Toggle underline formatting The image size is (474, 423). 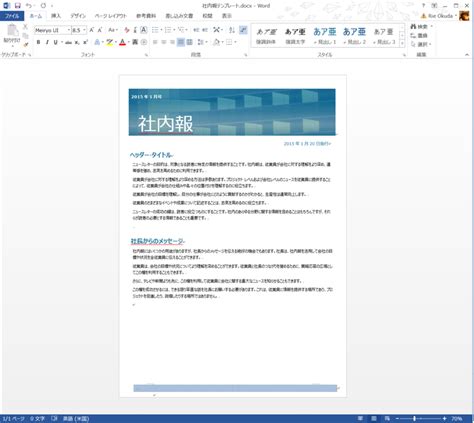tap(55, 42)
